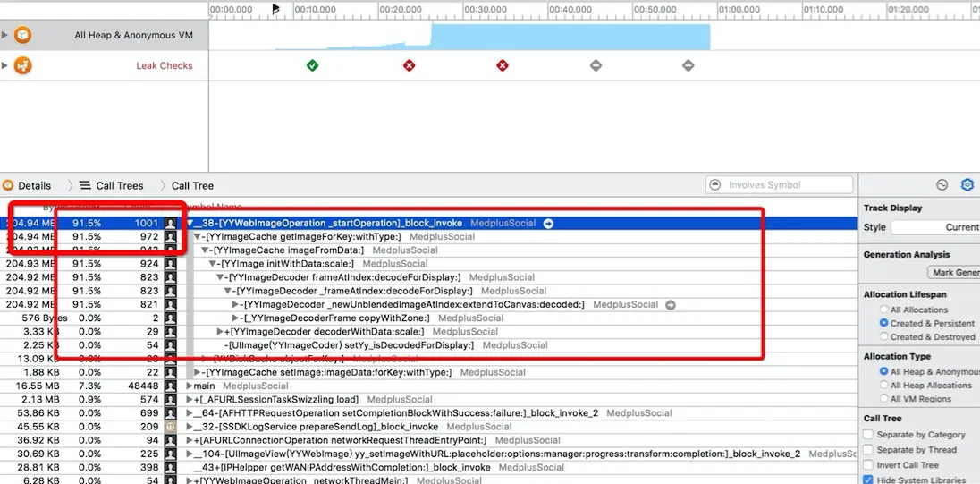Click person icon in networkThreadMain row
980x484 pixels.
click(170, 480)
